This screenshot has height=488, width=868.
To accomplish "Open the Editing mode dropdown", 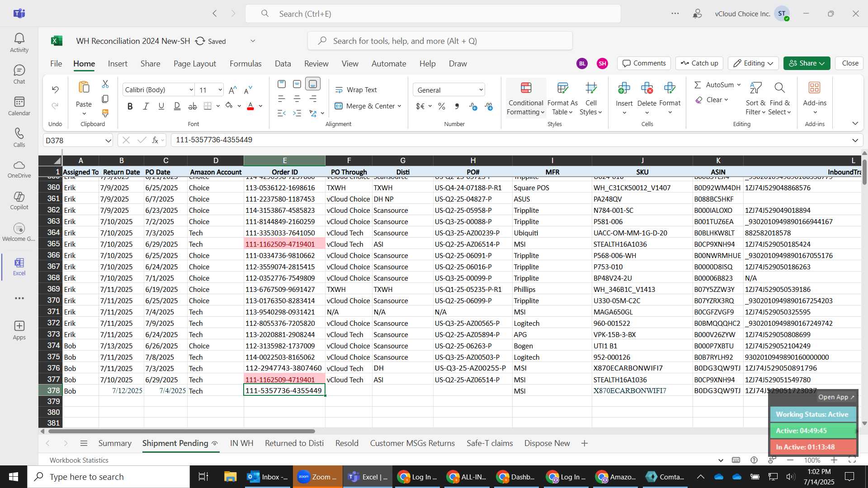I will point(753,63).
